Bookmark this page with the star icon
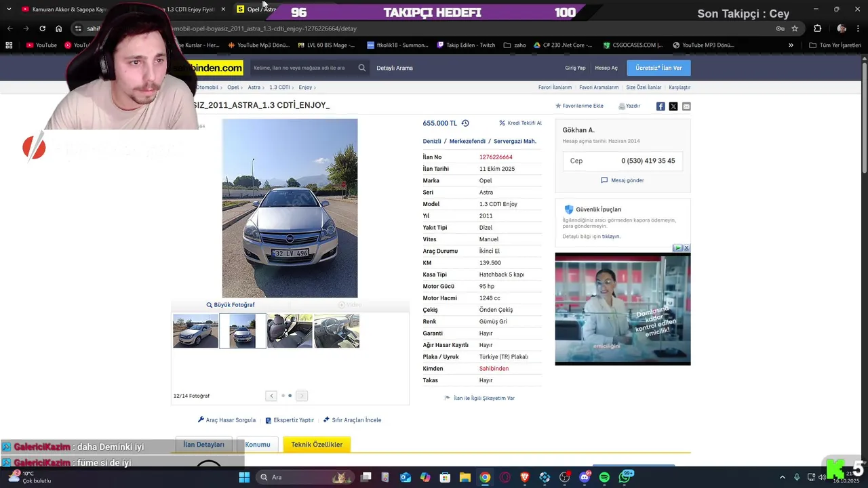Screen dimensions: 868x488 (x=795, y=28)
